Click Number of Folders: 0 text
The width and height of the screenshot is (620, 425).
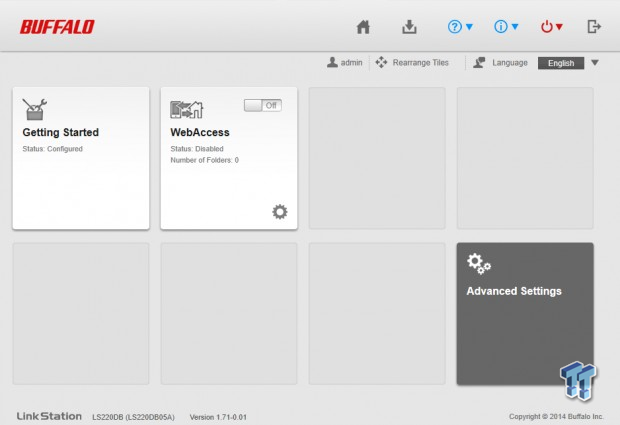click(204, 160)
